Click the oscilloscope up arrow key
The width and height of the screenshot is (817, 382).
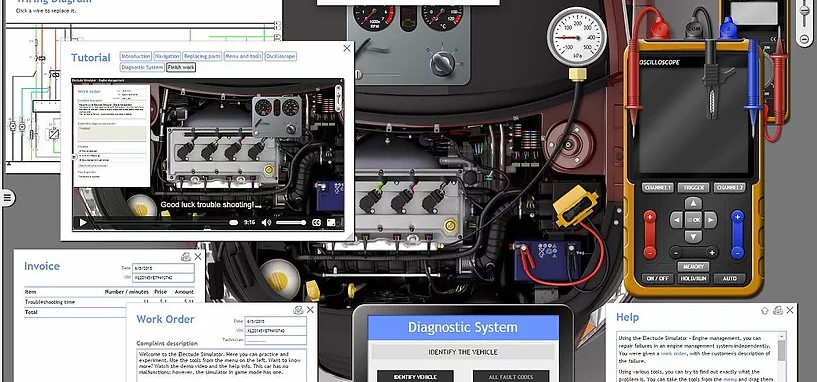coord(693,204)
